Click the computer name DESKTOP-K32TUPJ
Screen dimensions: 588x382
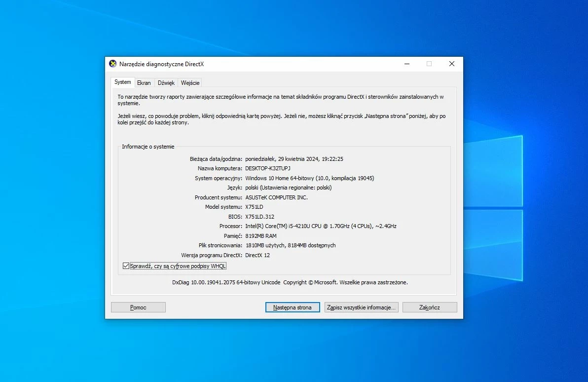tap(268, 168)
